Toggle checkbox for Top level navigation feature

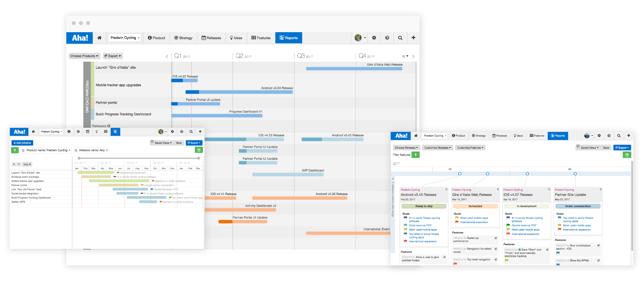496,260
